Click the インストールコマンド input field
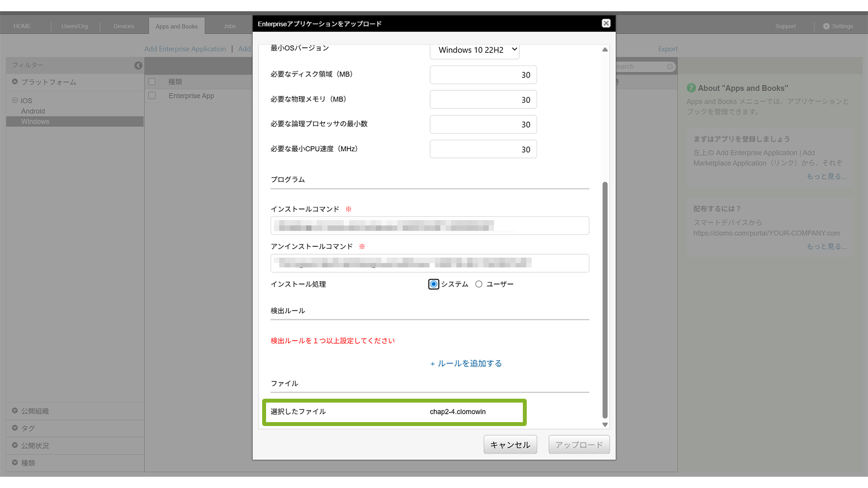The width and height of the screenshot is (868, 488). (430, 225)
